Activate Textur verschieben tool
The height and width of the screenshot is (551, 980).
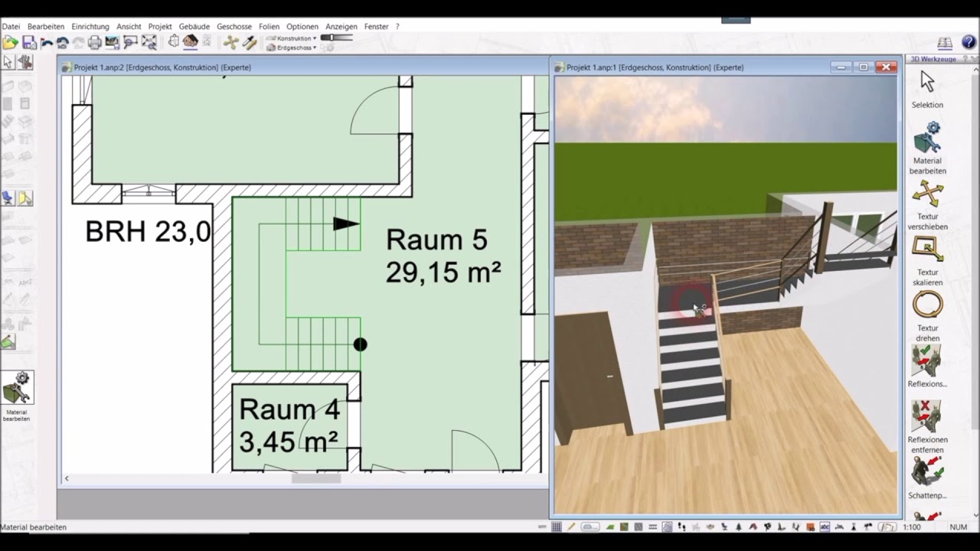click(927, 194)
